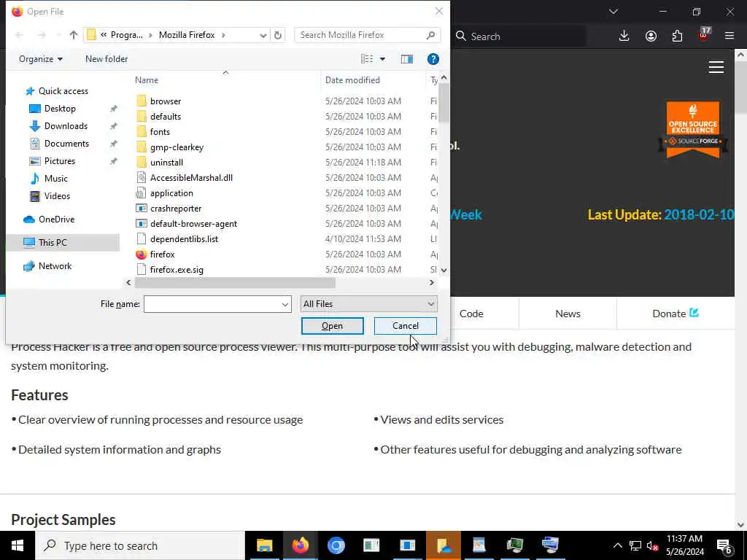Click the Open button

[332, 326]
